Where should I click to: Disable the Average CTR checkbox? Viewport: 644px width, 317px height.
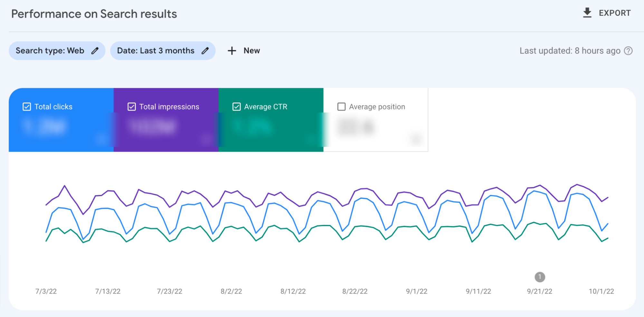(x=236, y=107)
